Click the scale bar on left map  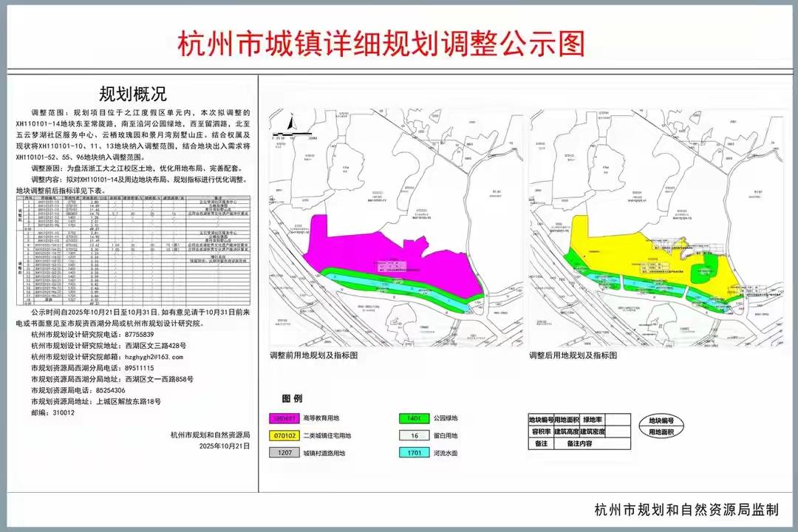coord(293,134)
